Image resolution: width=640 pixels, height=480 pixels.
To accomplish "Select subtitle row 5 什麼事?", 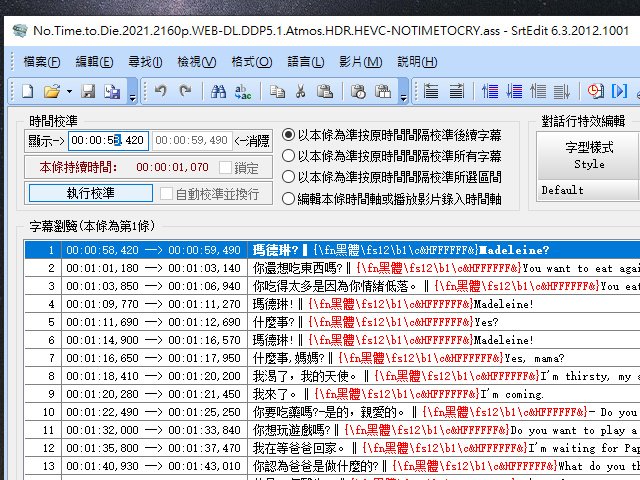I will pos(332,322).
